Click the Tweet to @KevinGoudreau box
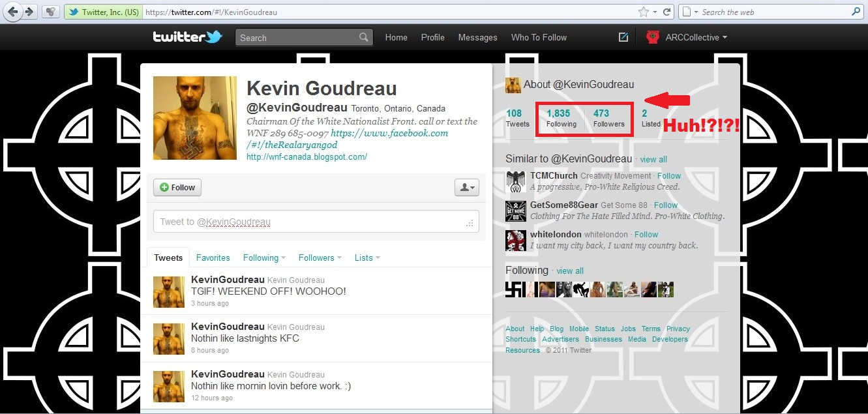The height and width of the screenshot is (414, 868). (316, 222)
